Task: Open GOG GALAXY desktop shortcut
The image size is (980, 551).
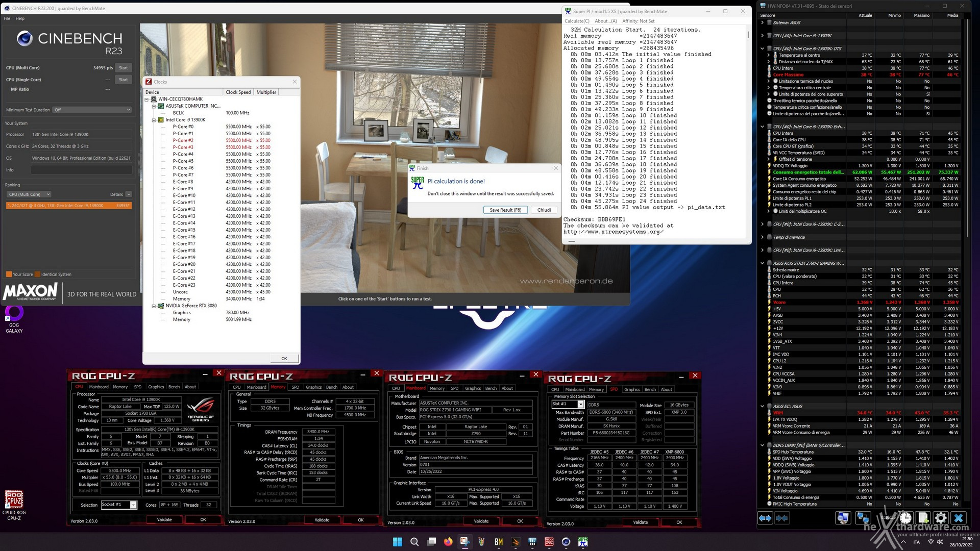Action: 14,319
